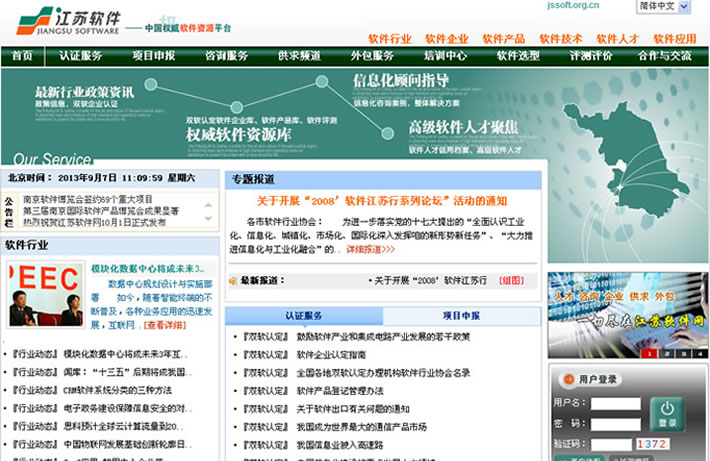Open the 首页 home menu
This screenshot has width=710, height=461.
click(x=22, y=56)
